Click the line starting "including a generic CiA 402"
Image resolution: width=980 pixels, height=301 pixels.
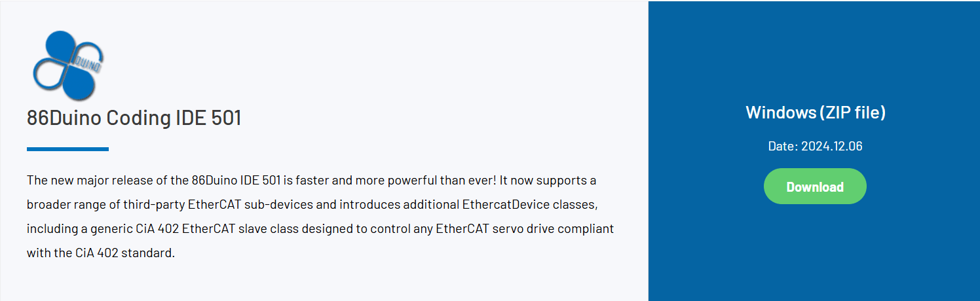320,229
